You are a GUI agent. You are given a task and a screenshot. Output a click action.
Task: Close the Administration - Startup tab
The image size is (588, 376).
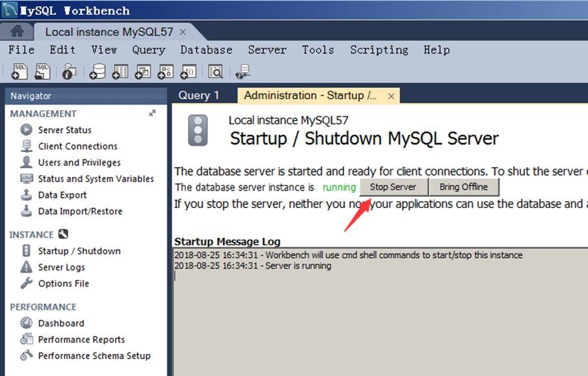point(391,96)
